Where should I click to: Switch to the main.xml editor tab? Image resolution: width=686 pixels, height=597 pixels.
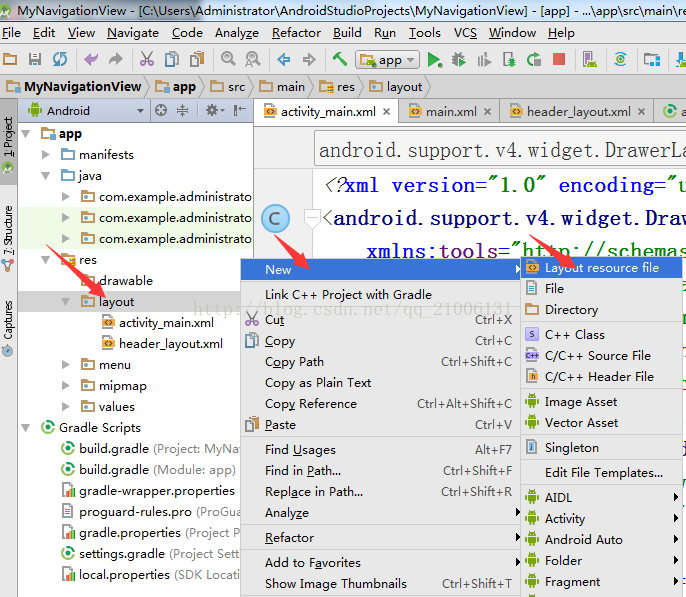[x=451, y=112]
